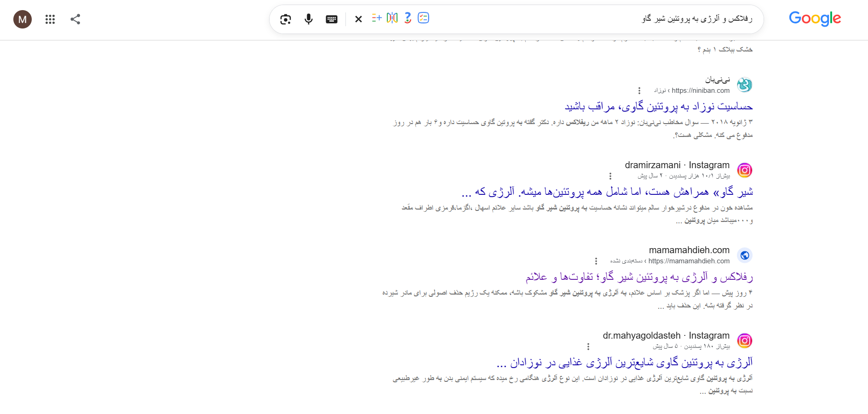Open the Google apps grid

[50, 19]
